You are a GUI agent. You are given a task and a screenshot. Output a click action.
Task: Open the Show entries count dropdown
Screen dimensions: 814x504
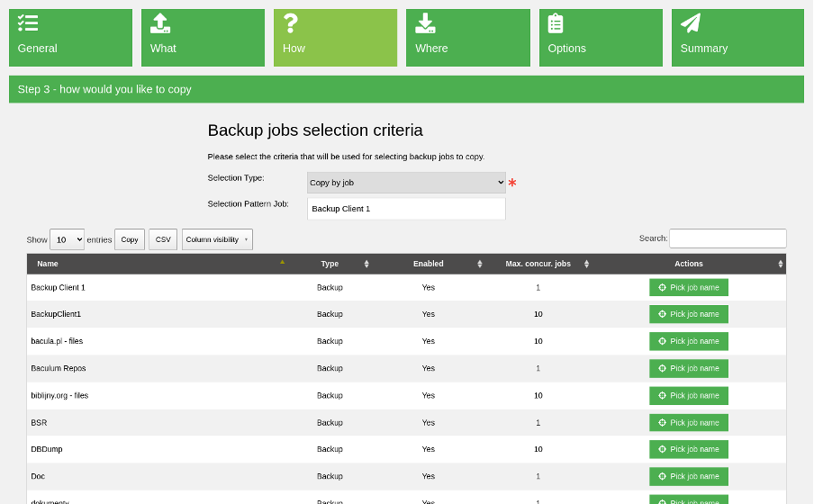tap(67, 239)
